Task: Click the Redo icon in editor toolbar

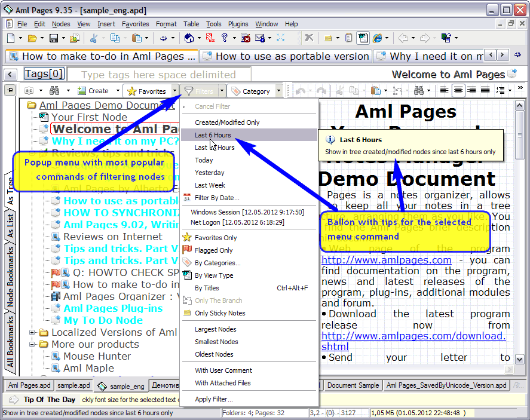Action: (x=321, y=91)
